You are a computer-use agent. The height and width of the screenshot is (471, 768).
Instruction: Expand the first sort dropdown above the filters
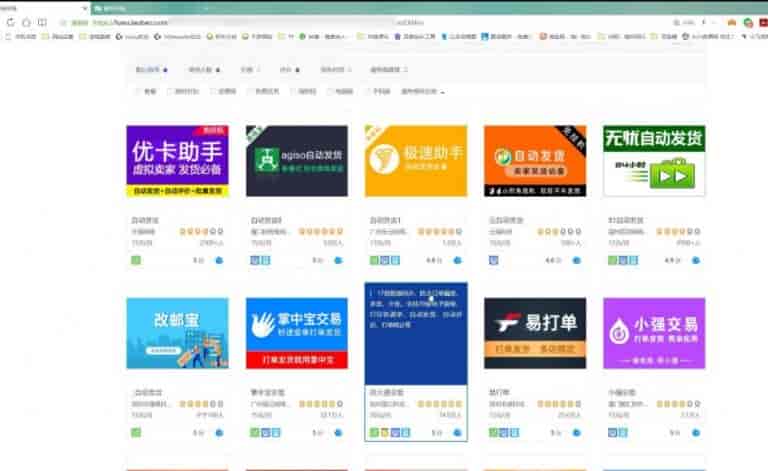coord(151,70)
